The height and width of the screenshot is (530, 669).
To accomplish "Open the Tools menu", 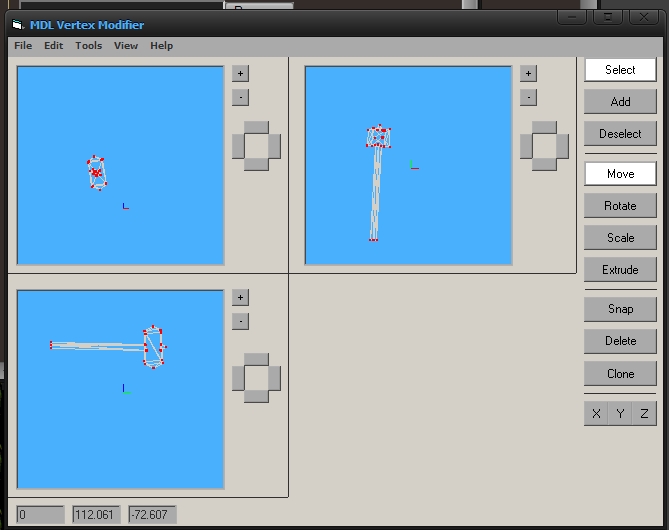I will point(89,46).
